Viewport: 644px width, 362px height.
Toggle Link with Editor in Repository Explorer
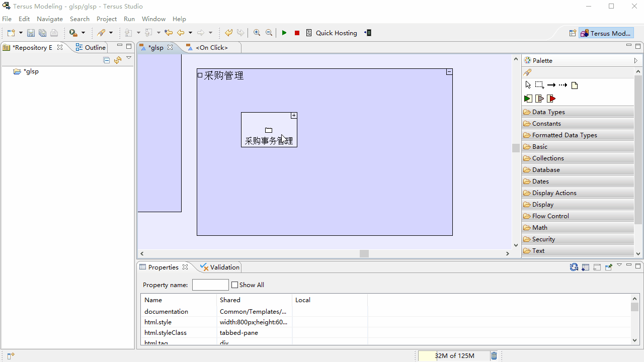pyautogui.click(x=118, y=60)
